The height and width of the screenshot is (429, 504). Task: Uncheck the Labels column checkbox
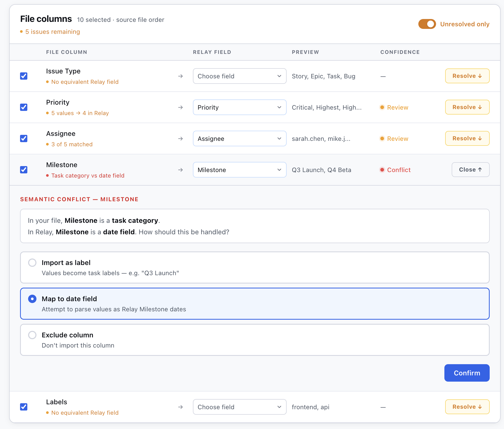click(x=24, y=407)
